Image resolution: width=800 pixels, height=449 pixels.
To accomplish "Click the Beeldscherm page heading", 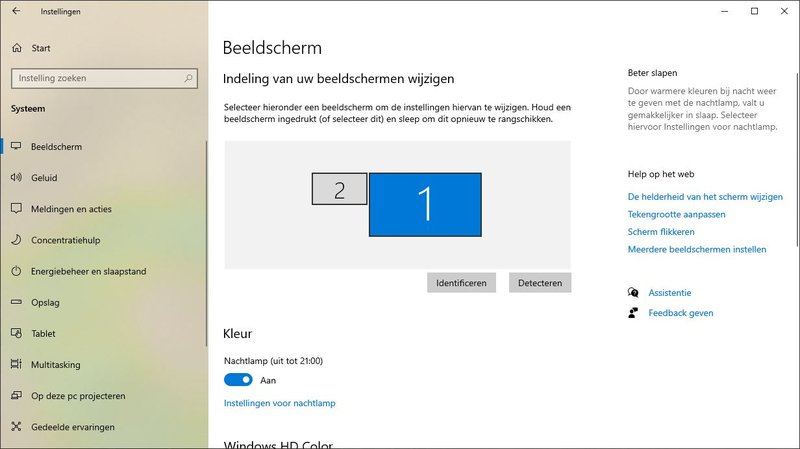I will 272,48.
